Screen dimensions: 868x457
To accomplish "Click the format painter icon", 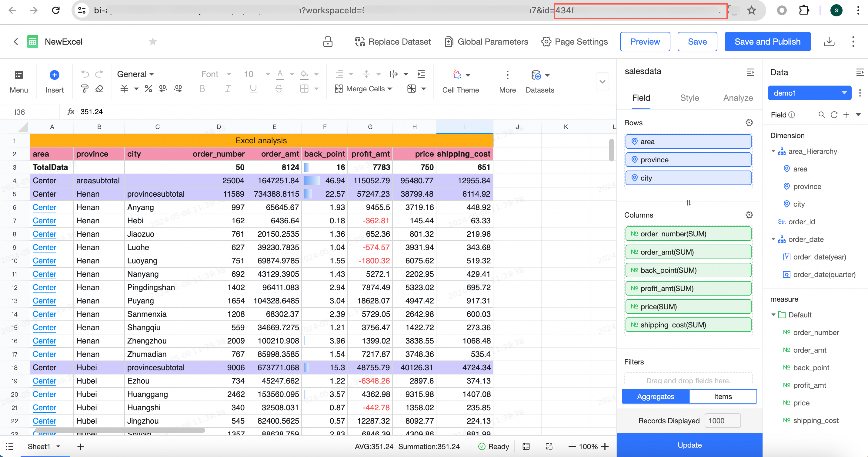I will pyautogui.click(x=85, y=89).
